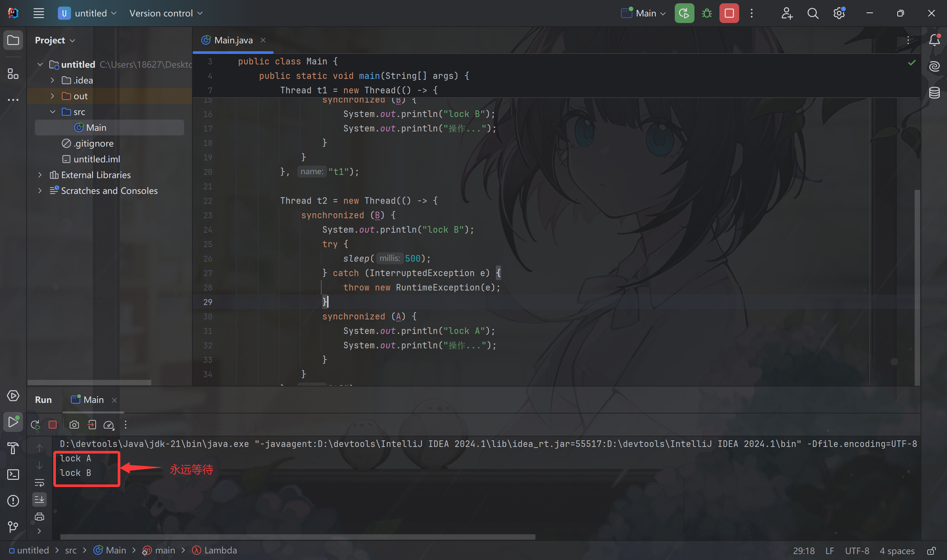The image size is (947, 560).
Task: Expand the out folder
Action: click(53, 96)
